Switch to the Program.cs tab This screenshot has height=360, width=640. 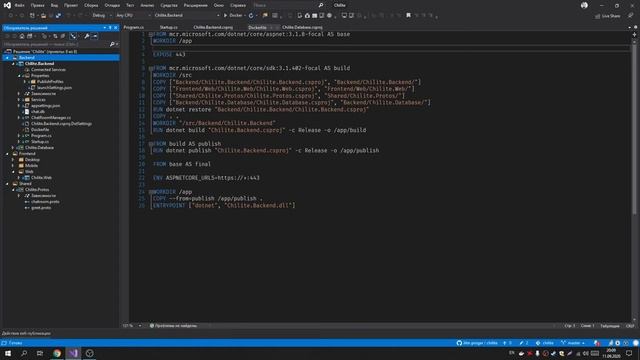tap(133, 27)
